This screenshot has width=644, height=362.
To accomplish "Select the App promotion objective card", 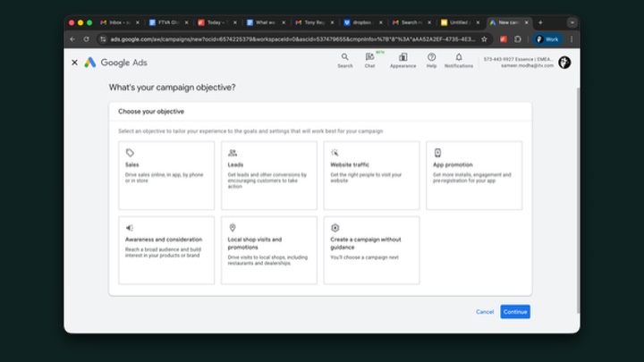I will tap(474, 175).
